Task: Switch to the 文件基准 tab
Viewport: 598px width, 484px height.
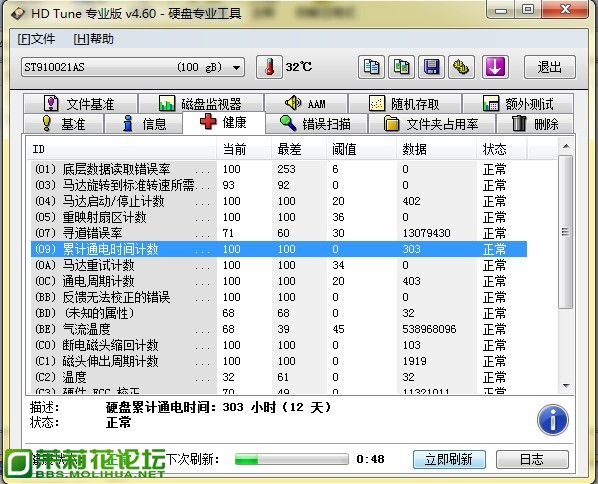Action: tap(80, 103)
